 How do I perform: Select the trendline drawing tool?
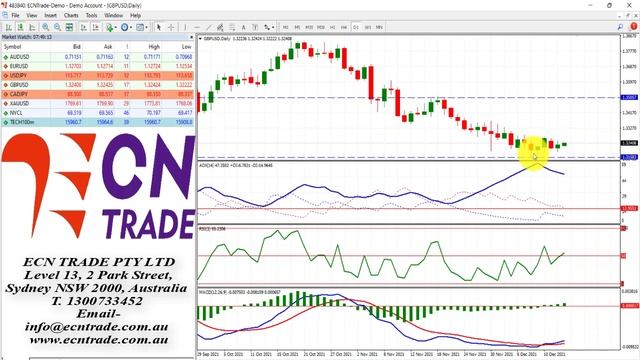coord(209,27)
